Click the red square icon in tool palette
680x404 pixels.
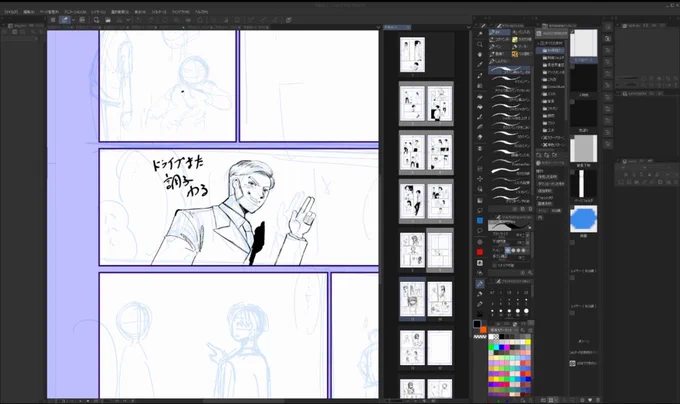coord(480,252)
